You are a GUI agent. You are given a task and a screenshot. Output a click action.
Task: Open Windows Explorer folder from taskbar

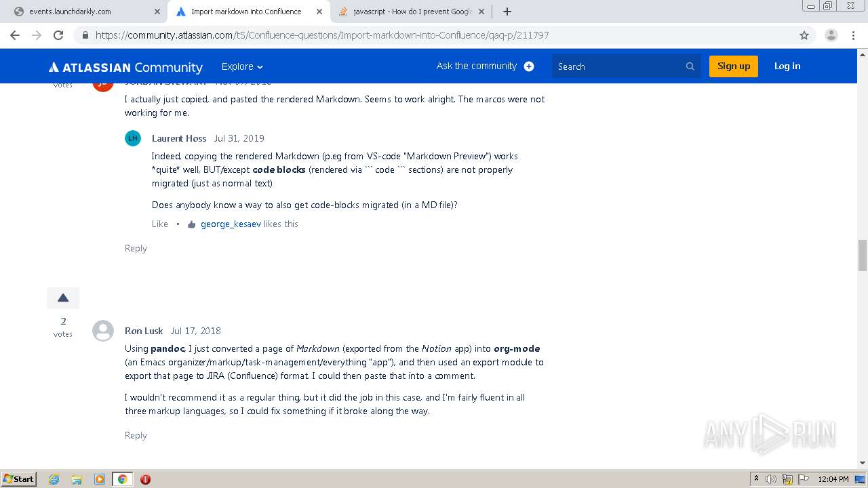pos(77,479)
